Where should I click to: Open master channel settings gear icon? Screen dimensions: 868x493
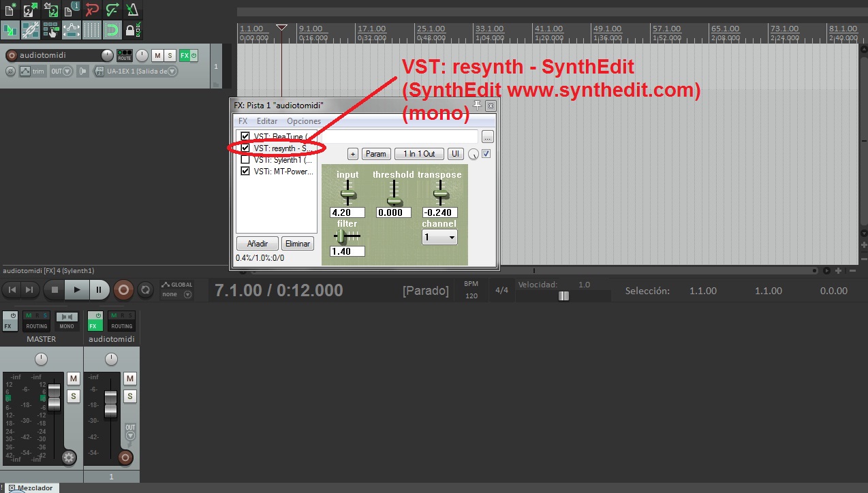(x=68, y=458)
